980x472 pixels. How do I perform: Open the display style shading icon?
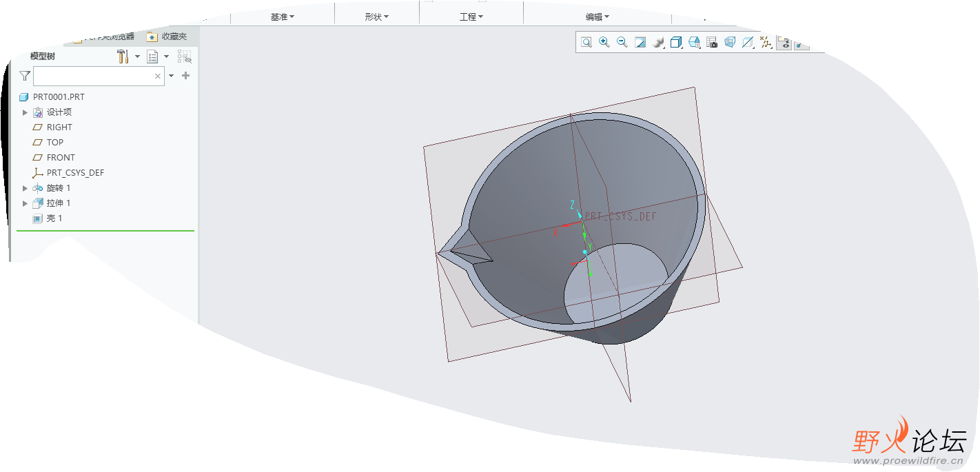[x=658, y=43]
